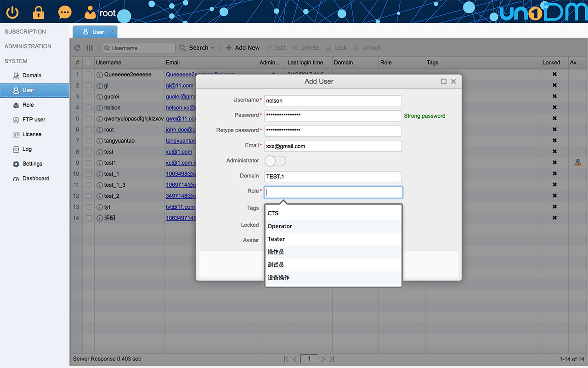Image resolution: width=588 pixels, height=368 pixels.
Task: Open the License menu item
Action: [x=32, y=134]
